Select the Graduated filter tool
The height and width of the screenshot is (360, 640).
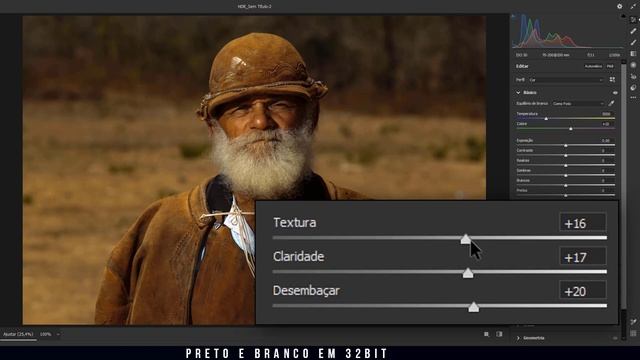[633, 53]
